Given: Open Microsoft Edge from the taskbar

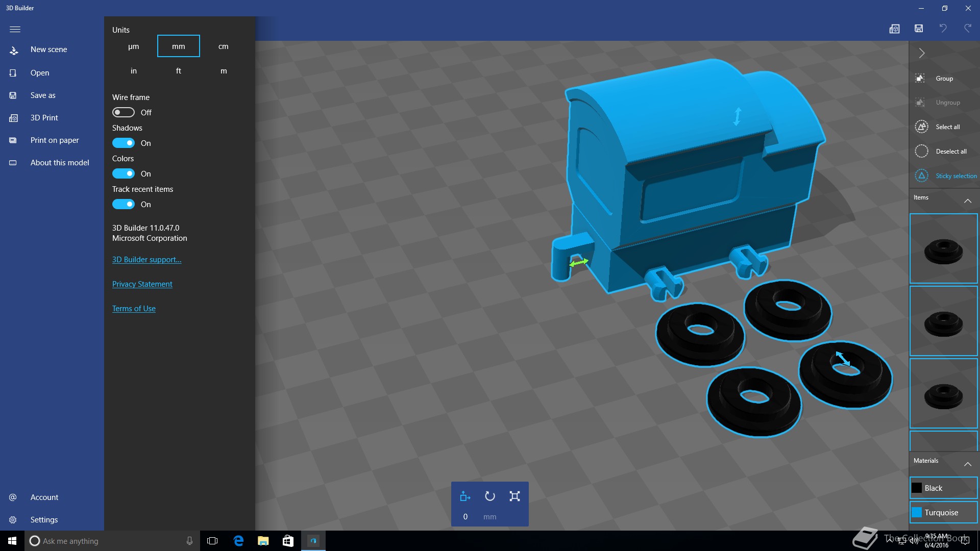Looking at the screenshot, I should tap(238, 541).
